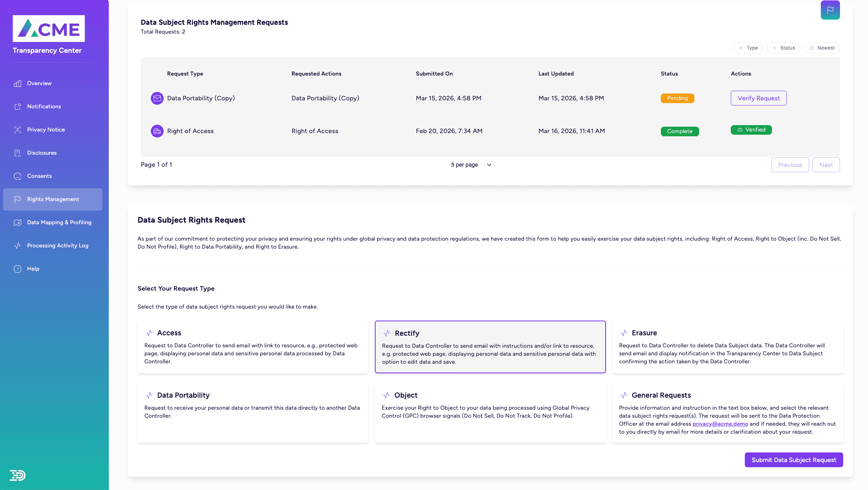Click Verify Request for the pending request
The height and width of the screenshot is (490, 868).
tap(758, 98)
